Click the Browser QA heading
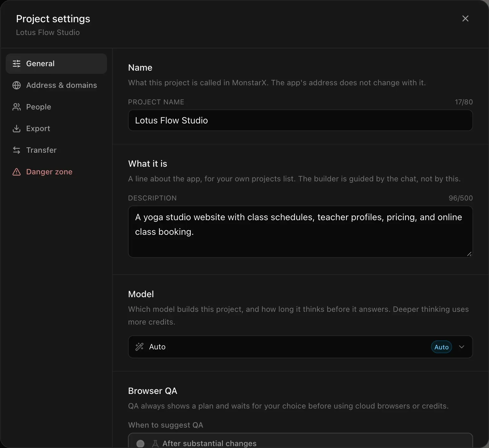Screen dimensions: 489x448 [152, 391]
